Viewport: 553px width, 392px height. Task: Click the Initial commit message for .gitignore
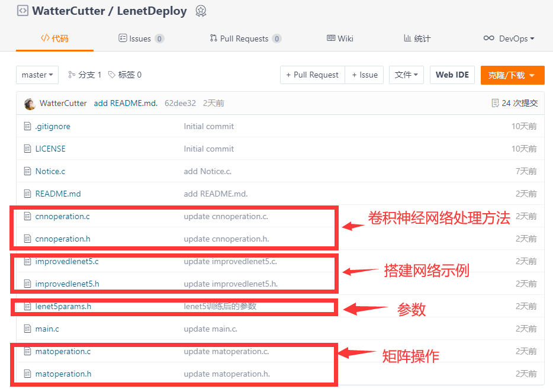coord(209,126)
